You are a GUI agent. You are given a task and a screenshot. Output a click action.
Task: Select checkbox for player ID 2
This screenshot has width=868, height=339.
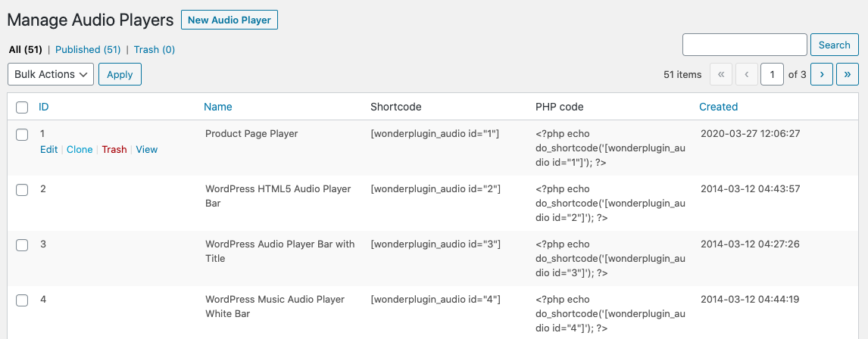(22, 190)
